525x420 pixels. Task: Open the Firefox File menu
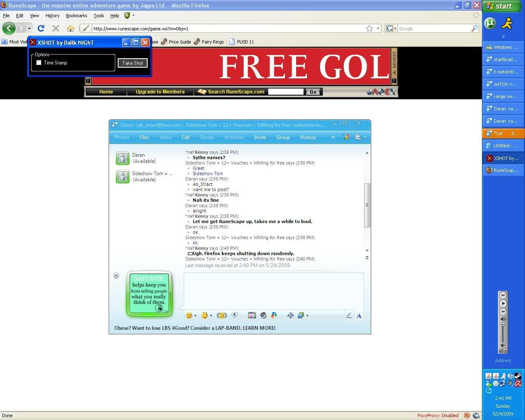(6, 16)
